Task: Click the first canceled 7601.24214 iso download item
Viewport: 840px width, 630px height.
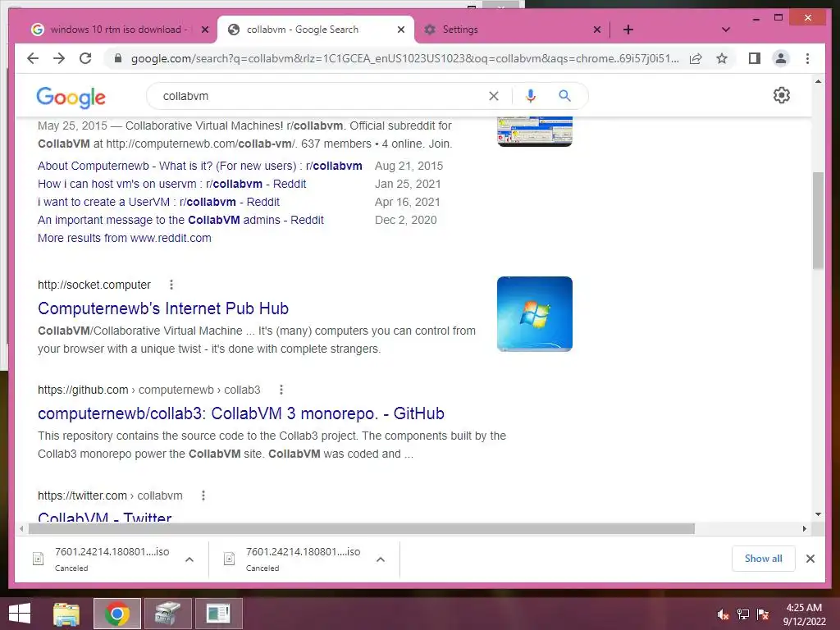Action: pos(112,559)
